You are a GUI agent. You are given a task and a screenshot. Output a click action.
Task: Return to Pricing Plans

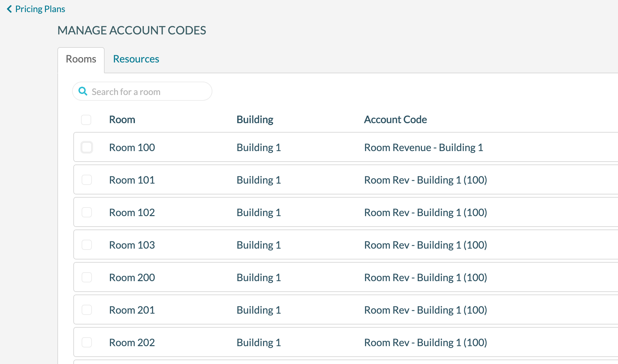click(40, 9)
